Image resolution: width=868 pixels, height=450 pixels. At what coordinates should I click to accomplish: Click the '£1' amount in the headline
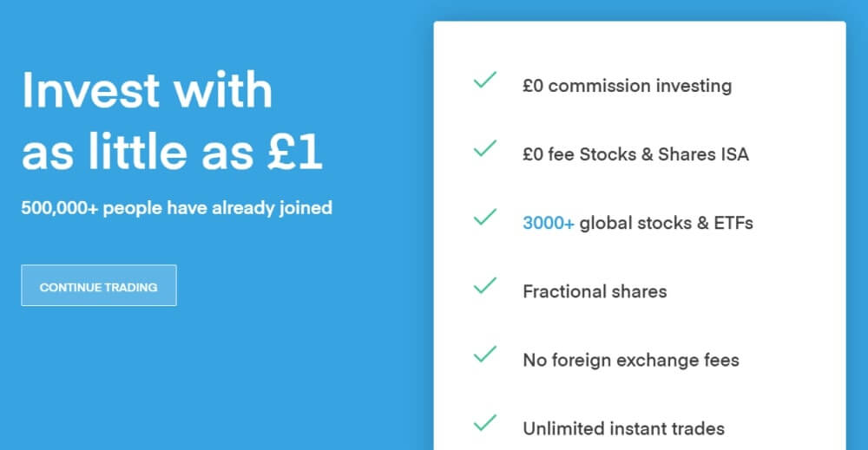click(295, 153)
